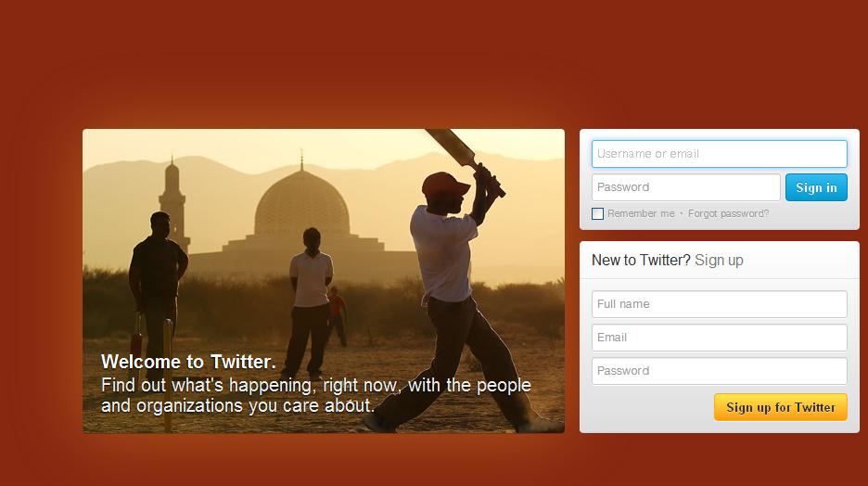868x486 pixels.
Task: Click the yellow Sign up for Twitter button
Action: click(x=781, y=407)
